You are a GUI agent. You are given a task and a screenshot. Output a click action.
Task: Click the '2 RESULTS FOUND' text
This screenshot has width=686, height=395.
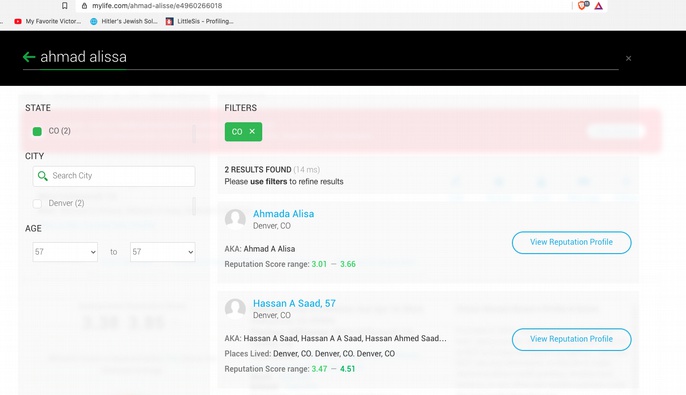coord(258,170)
